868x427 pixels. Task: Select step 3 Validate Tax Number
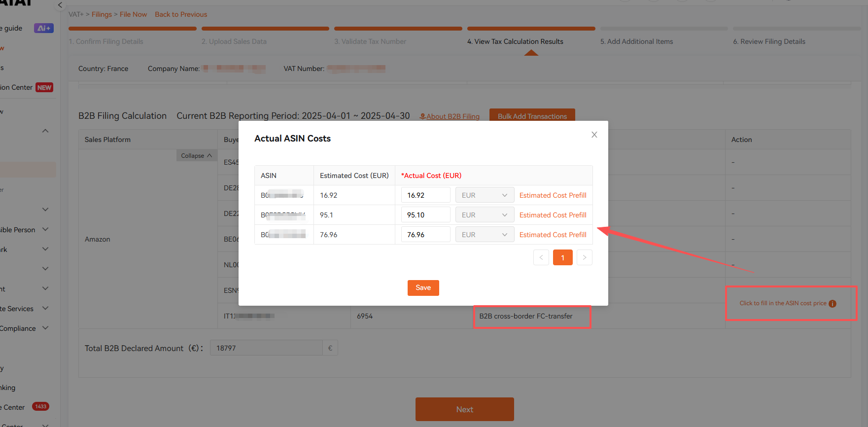coord(370,41)
